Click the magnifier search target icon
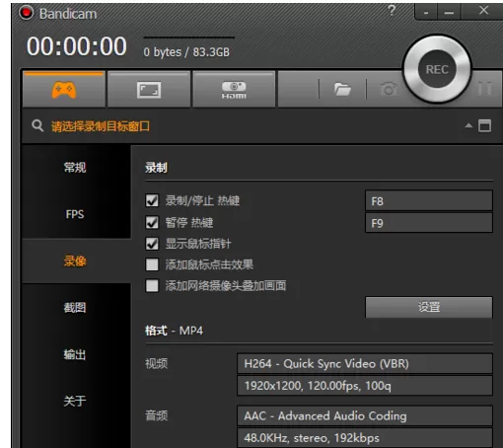This screenshot has height=448, width=503. tap(37, 125)
